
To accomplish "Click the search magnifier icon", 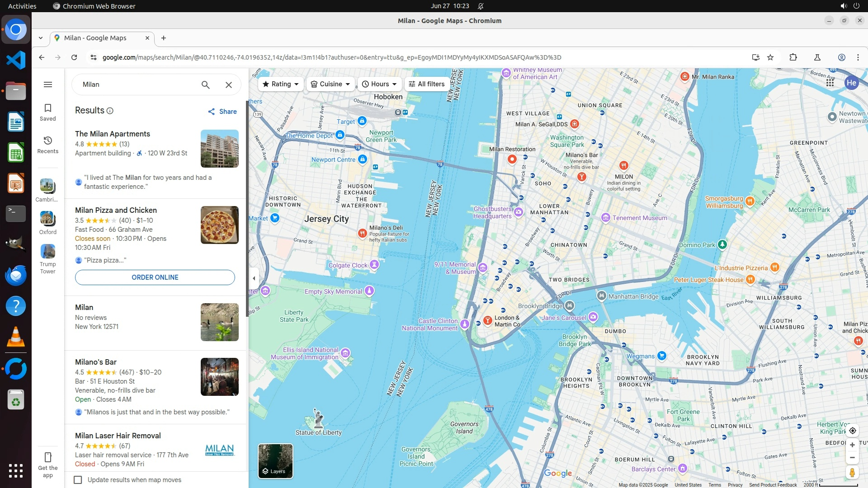I will pos(206,84).
